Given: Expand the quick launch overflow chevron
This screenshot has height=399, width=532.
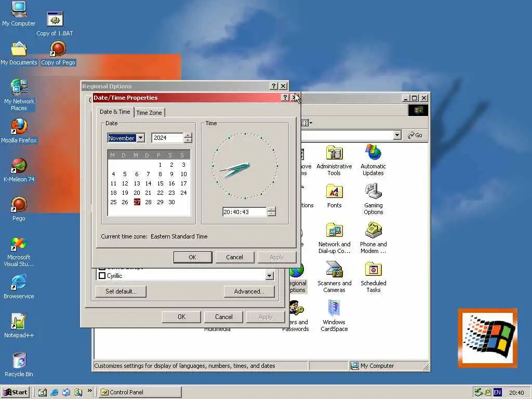Looking at the screenshot, I should coord(89,391).
